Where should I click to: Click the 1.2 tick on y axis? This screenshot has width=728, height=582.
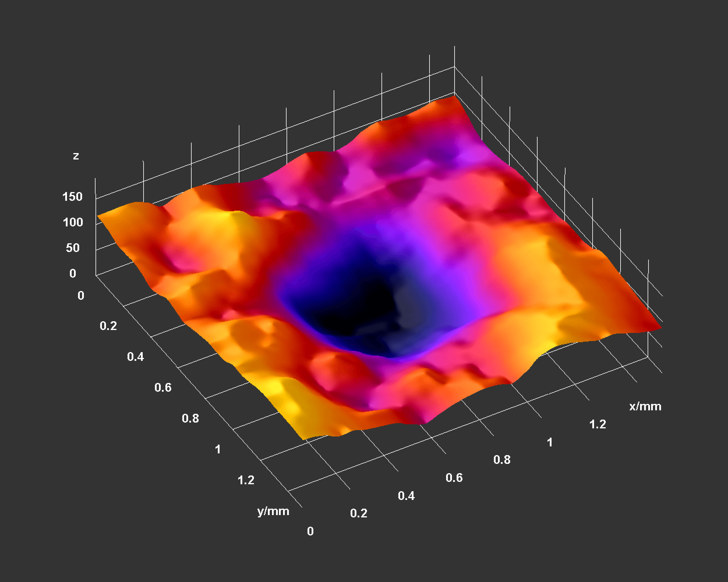tap(245, 480)
